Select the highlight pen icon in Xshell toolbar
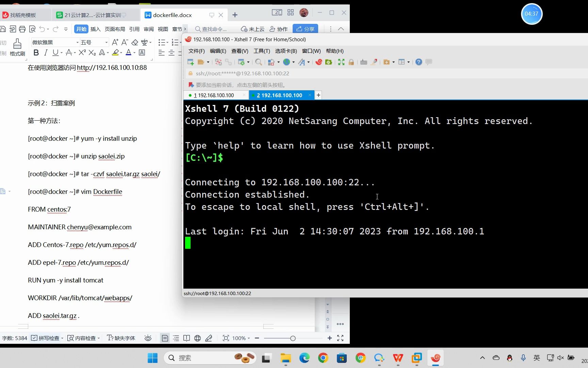This screenshot has height=368, width=588. 374,62
